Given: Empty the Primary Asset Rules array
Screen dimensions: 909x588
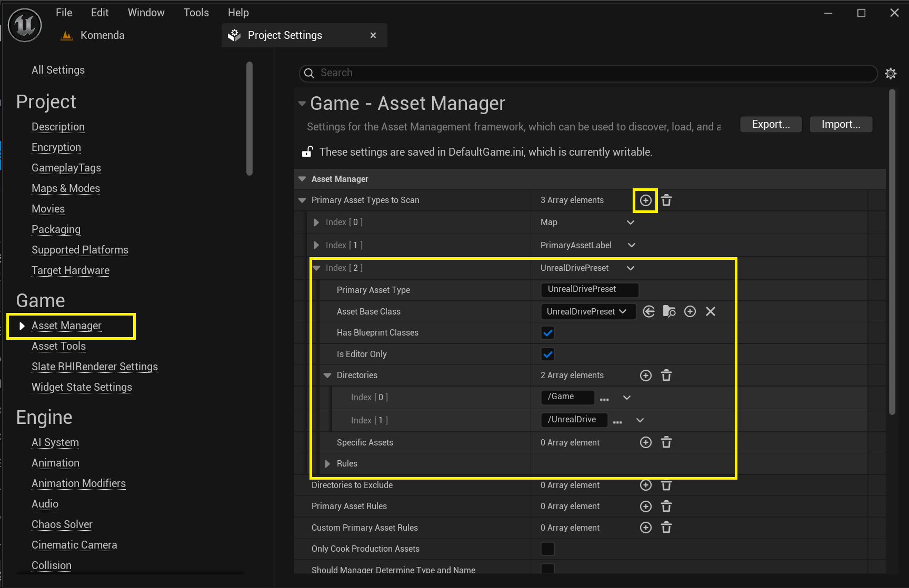Looking at the screenshot, I should click(x=666, y=506).
